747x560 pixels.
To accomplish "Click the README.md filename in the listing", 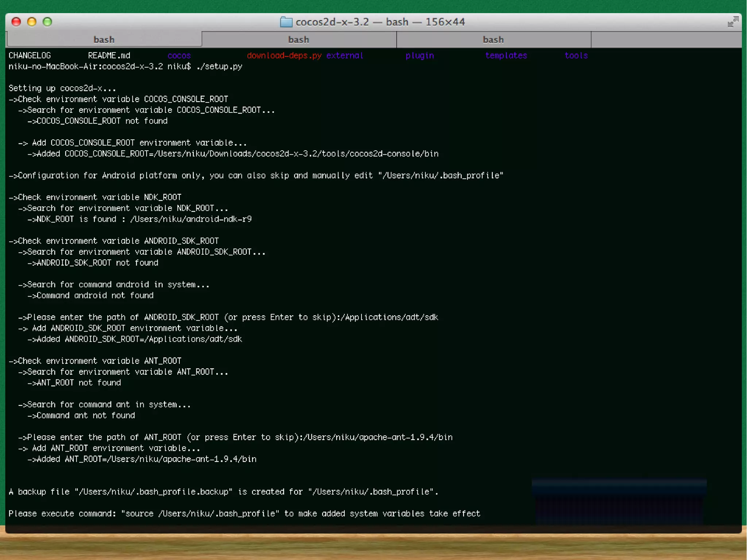I will tap(109, 55).
